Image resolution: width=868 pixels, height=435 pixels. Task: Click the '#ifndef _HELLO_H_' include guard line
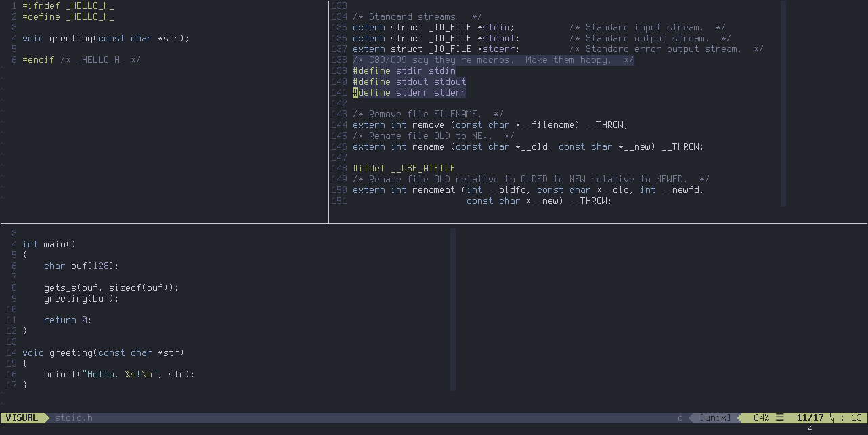pos(67,5)
